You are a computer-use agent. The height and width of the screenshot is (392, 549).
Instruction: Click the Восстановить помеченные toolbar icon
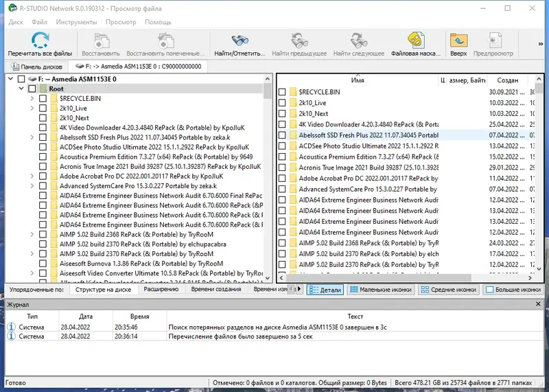pyautogui.click(x=165, y=41)
